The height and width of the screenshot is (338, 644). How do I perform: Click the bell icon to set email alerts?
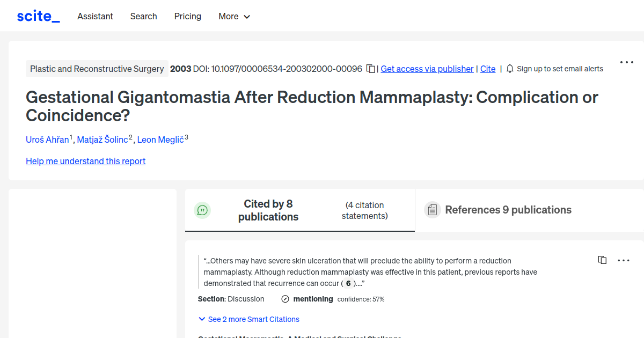click(509, 69)
